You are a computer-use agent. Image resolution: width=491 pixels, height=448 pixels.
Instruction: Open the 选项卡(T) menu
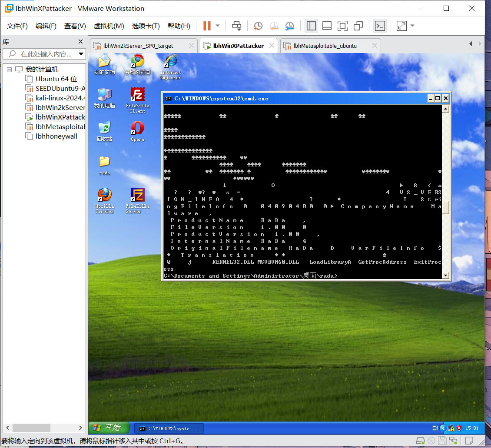tap(146, 26)
